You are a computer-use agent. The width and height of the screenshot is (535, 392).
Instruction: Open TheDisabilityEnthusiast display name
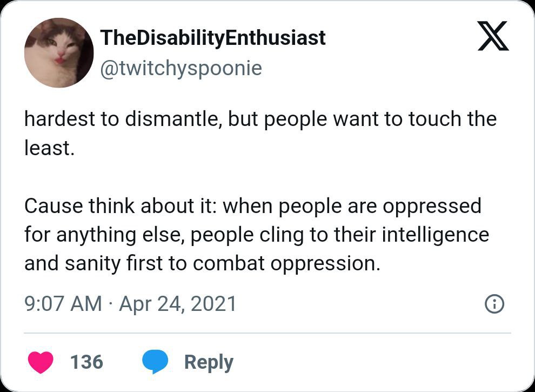click(x=213, y=38)
